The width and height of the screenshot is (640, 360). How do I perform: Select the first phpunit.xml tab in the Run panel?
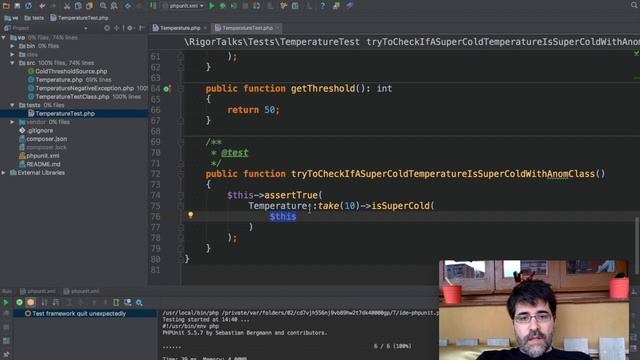38,291
